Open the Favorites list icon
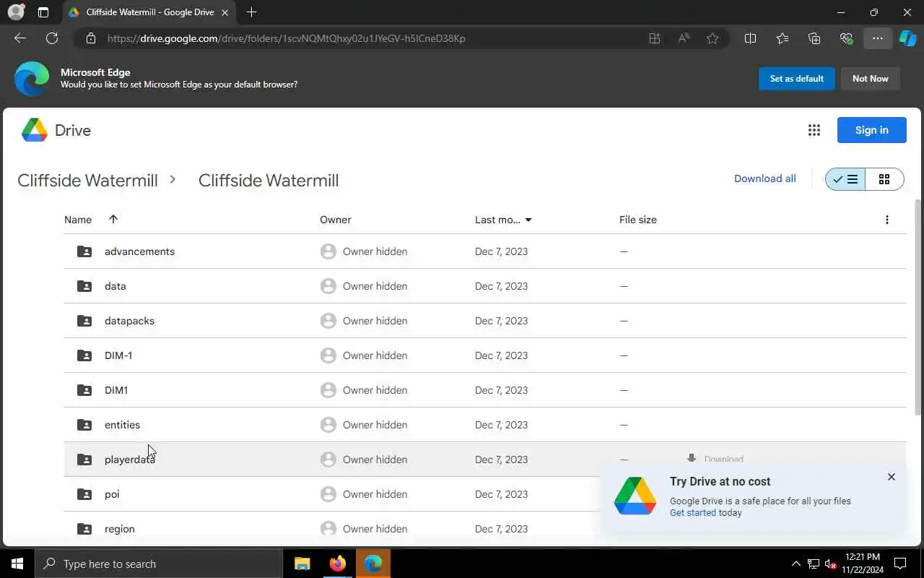Image resolution: width=924 pixels, height=578 pixels. [783, 38]
